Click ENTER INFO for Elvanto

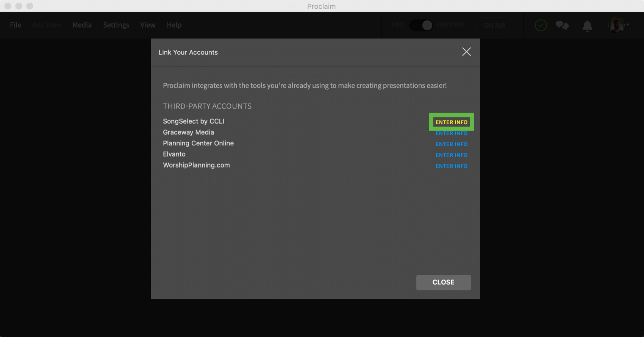coord(451,155)
